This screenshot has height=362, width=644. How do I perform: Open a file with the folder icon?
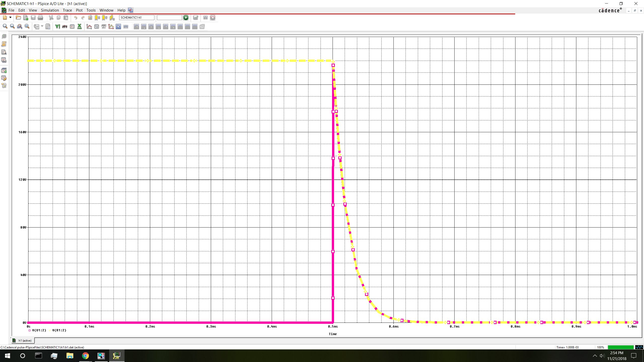pos(18,18)
